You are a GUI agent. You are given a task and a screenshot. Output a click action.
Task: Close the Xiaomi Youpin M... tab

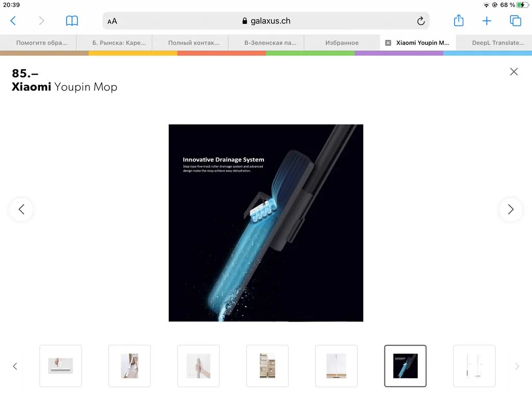pyautogui.click(x=388, y=43)
